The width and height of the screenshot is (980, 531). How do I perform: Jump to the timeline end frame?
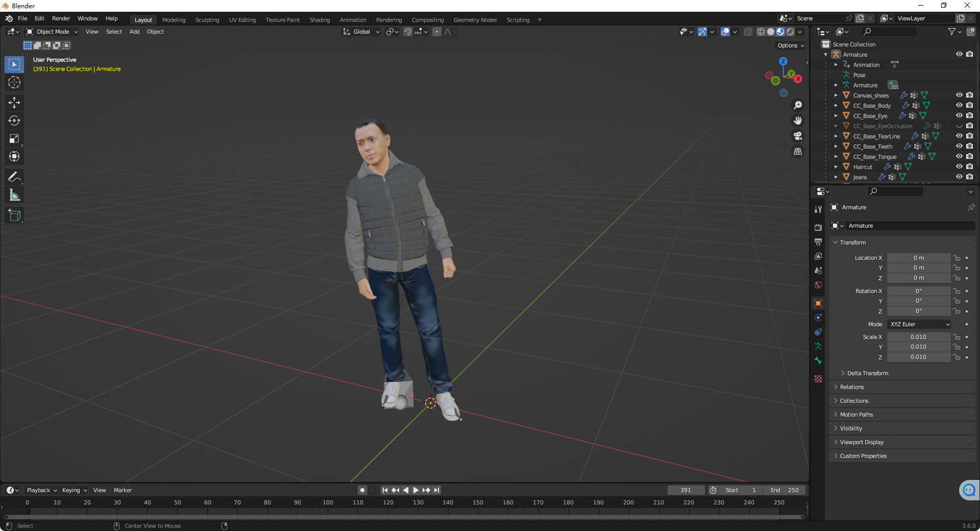pos(436,490)
